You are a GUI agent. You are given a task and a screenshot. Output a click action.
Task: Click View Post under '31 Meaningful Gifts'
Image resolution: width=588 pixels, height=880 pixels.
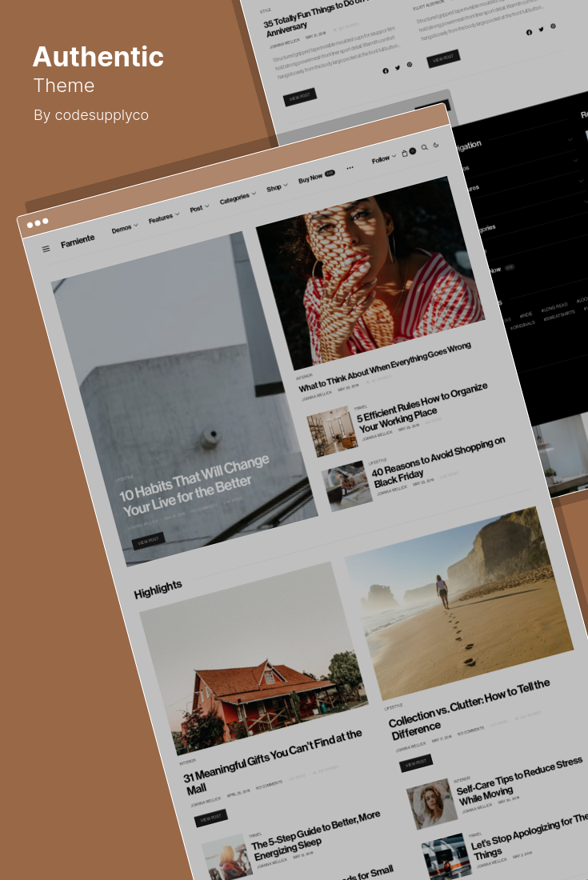point(211,818)
